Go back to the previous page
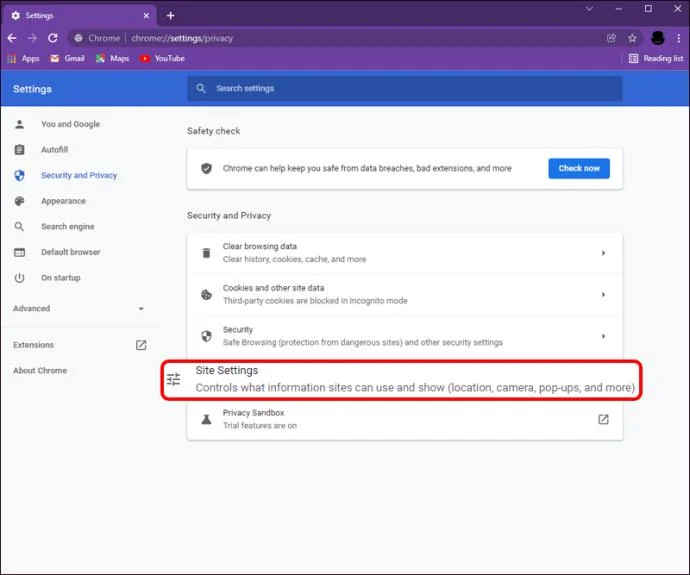This screenshot has height=575, width=690. tap(12, 38)
